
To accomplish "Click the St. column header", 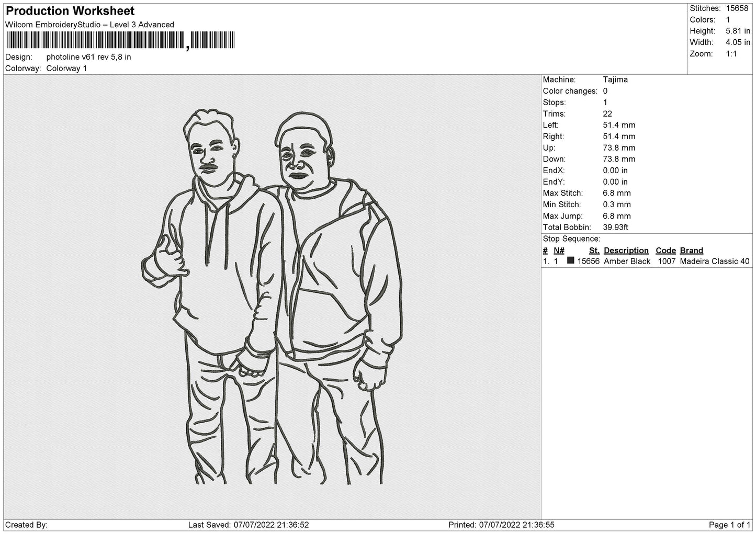I will click(x=594, y=251).
